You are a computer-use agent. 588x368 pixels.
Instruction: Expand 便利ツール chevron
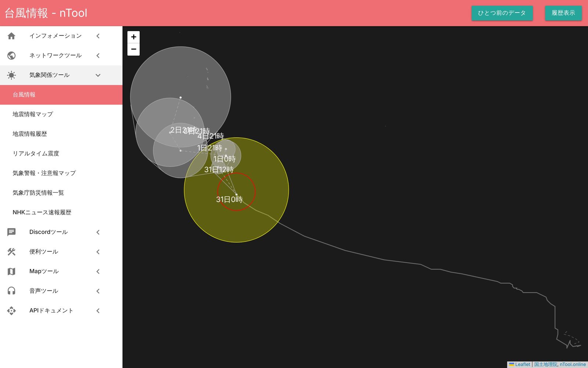[x=98, y=252]
